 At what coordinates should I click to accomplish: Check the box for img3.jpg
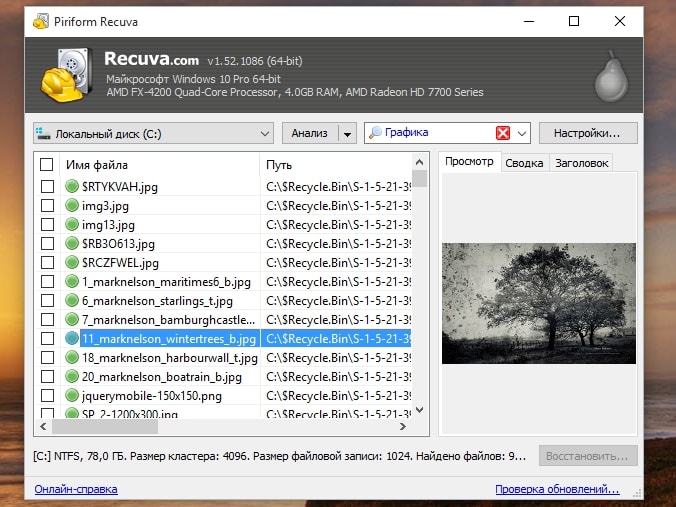(47, 206)
